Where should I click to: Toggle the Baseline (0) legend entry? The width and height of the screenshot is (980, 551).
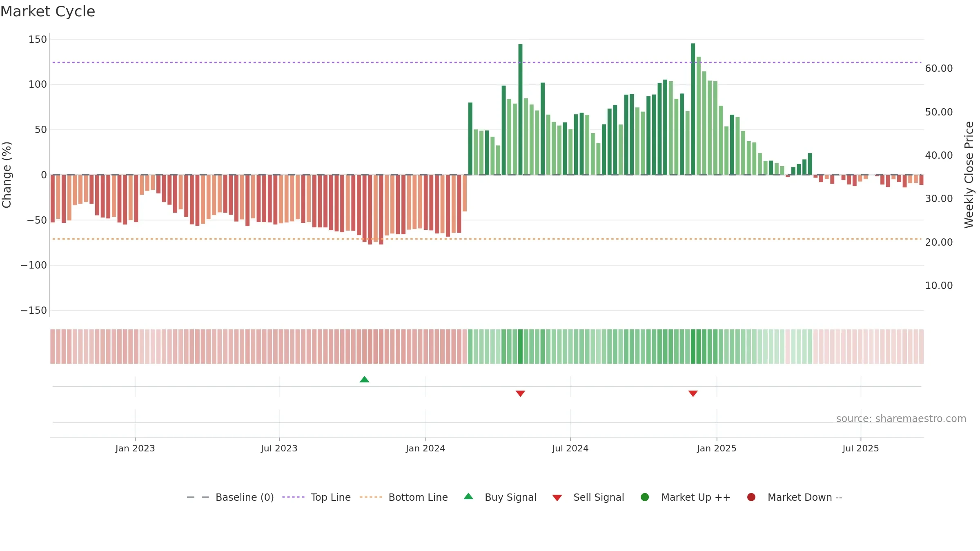click(230, 497)
